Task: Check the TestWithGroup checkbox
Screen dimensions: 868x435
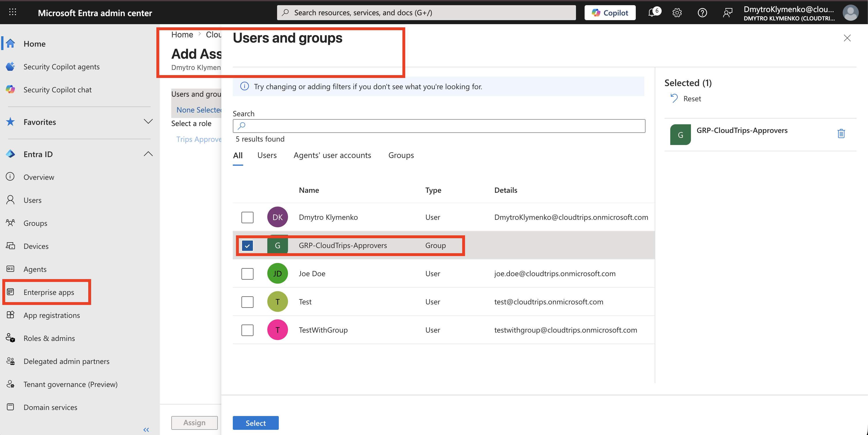Action: pos(247,330)
